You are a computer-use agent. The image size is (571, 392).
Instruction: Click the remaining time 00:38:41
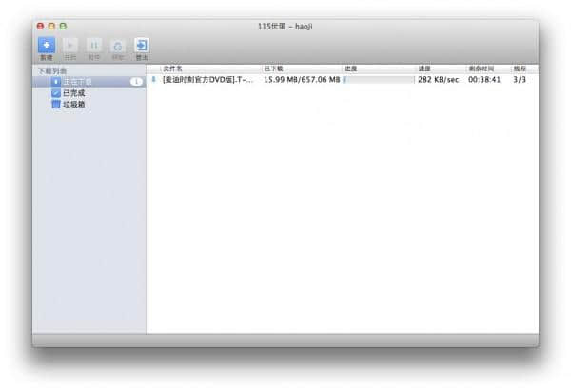(484, 80)
